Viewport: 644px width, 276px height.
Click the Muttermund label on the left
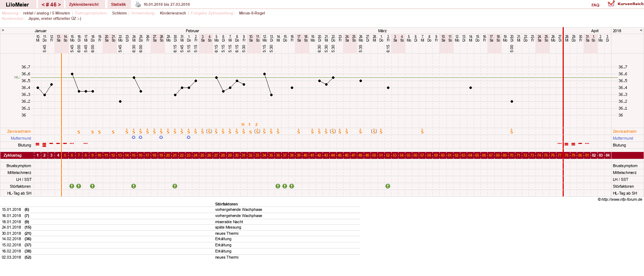click(21, 138)
